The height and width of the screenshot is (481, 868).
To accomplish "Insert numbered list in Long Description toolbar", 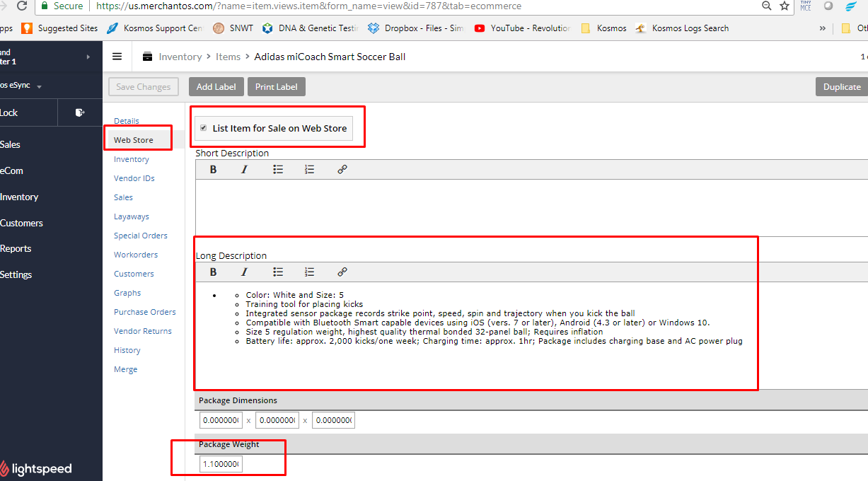I will pyautogui.click(x=310, y=272).
